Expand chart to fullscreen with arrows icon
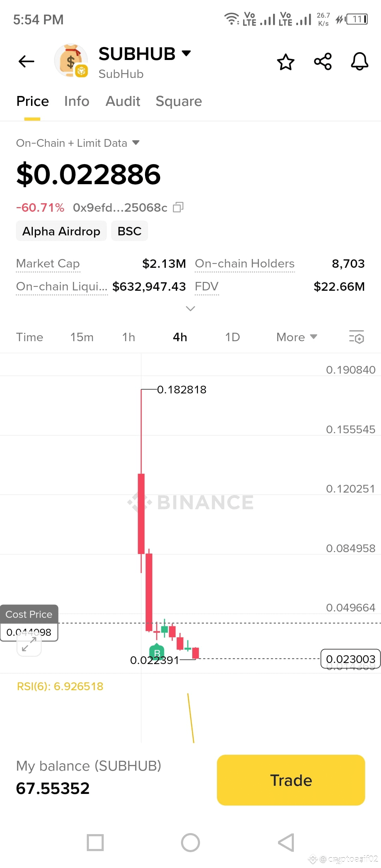The width and height of the screenshot is (381, 868). coord(29,644)
